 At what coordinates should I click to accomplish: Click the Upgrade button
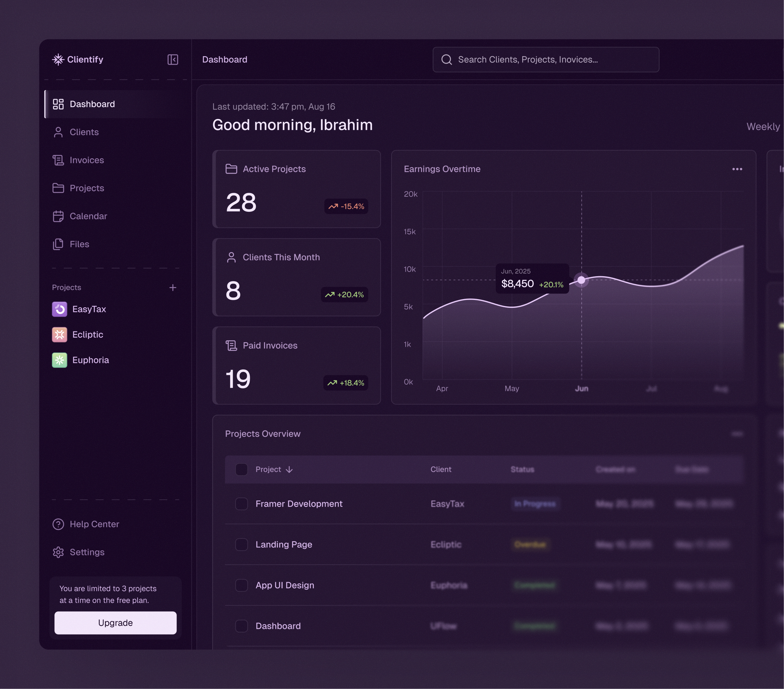[115, 623]
